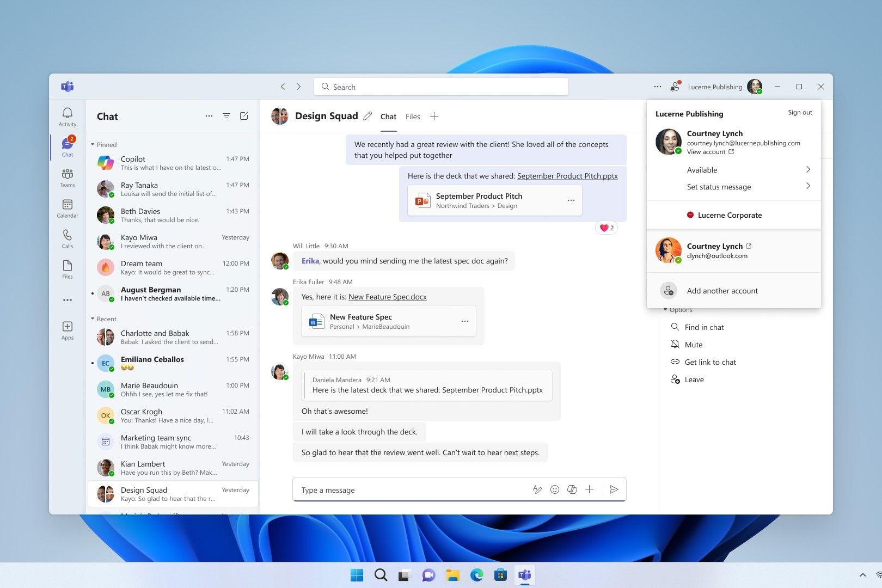Open the Activity bell in sidebar
Viewport: 882px width, 588px height.
point(68,116)
